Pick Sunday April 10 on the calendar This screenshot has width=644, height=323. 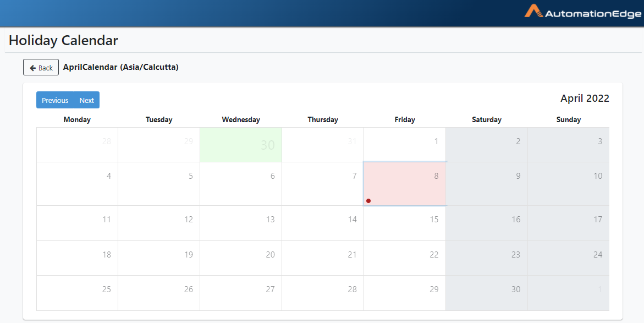coord(568,184)
